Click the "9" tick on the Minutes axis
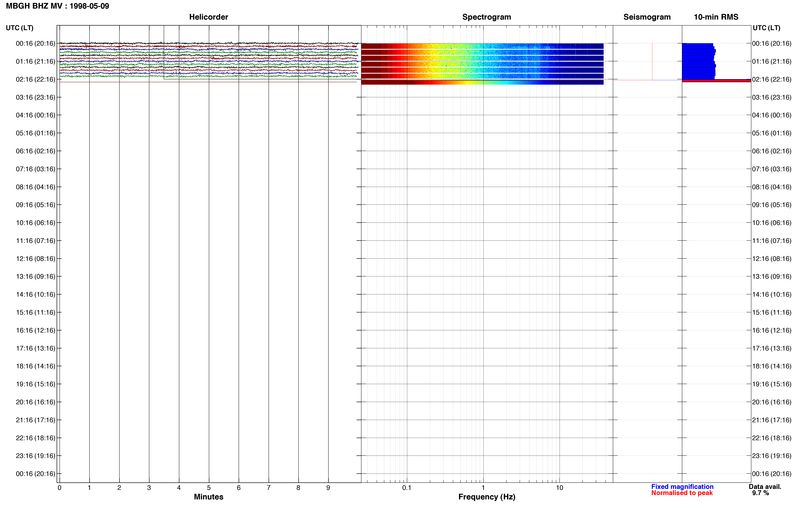The width and height of the screenshot is (812, 508). 328,487
